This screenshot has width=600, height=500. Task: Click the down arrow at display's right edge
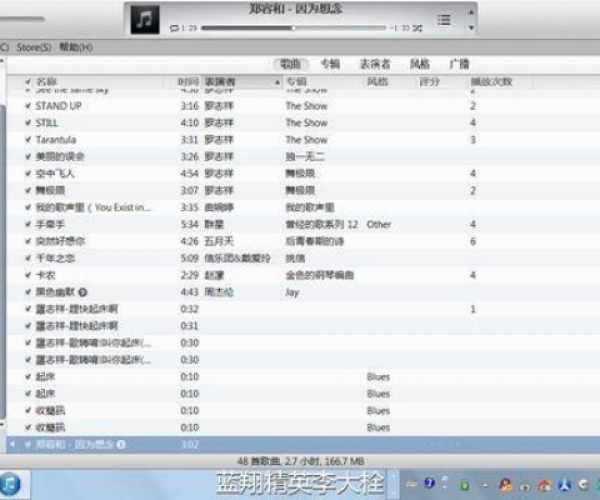tap(471, 28)
